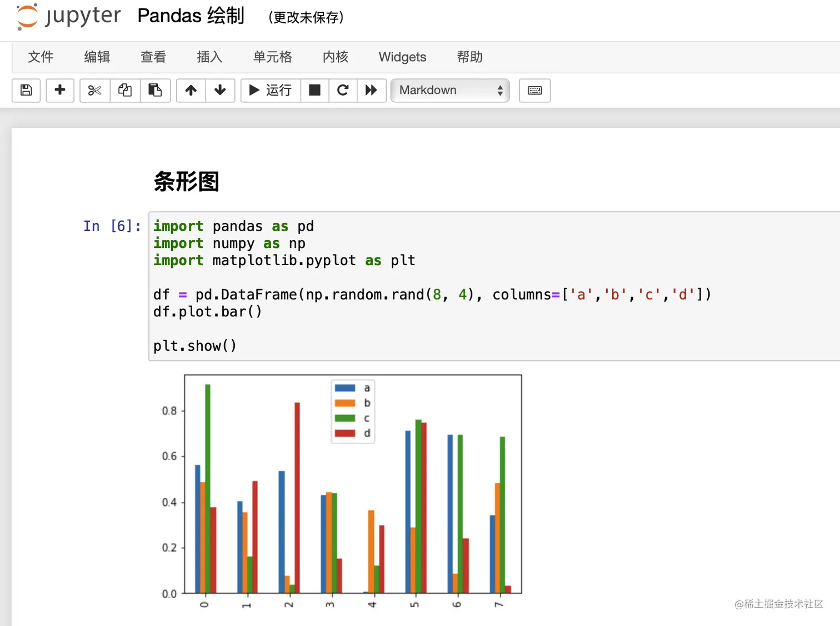
Task: Open the command palette keyboard icon
Action: tap(535, 90)
